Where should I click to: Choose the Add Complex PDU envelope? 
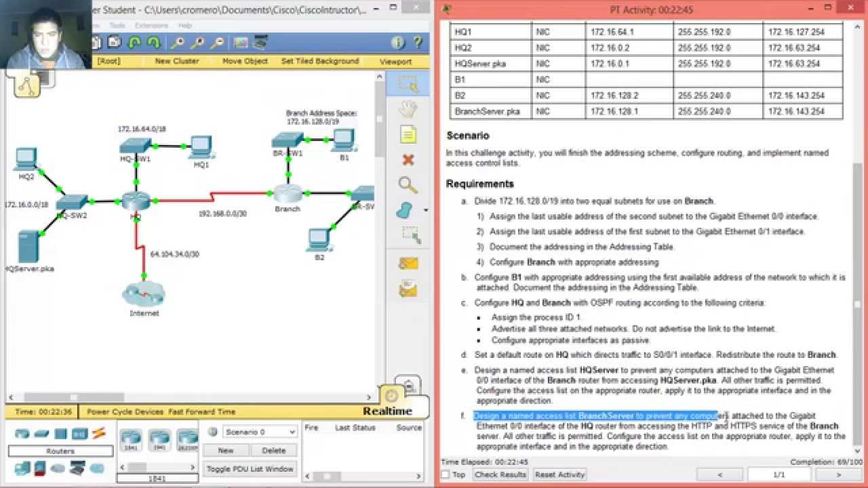coord(408,289)
